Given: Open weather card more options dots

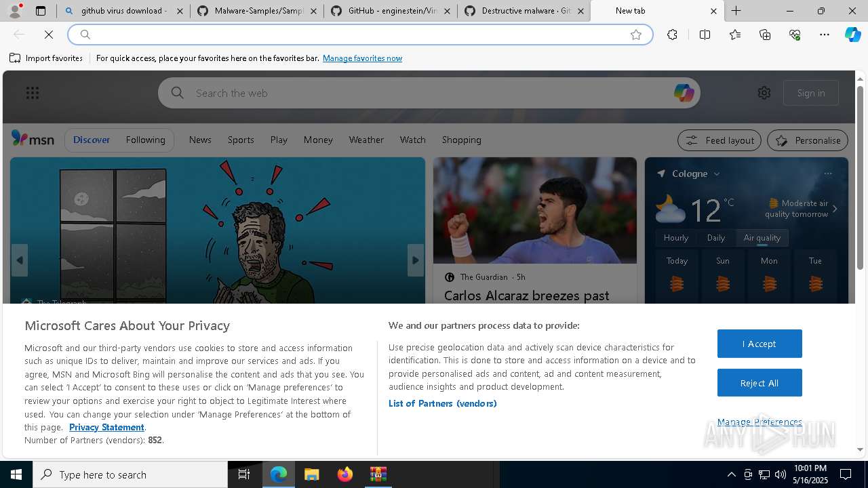Looking at the screenshot, I should point(828,174).
